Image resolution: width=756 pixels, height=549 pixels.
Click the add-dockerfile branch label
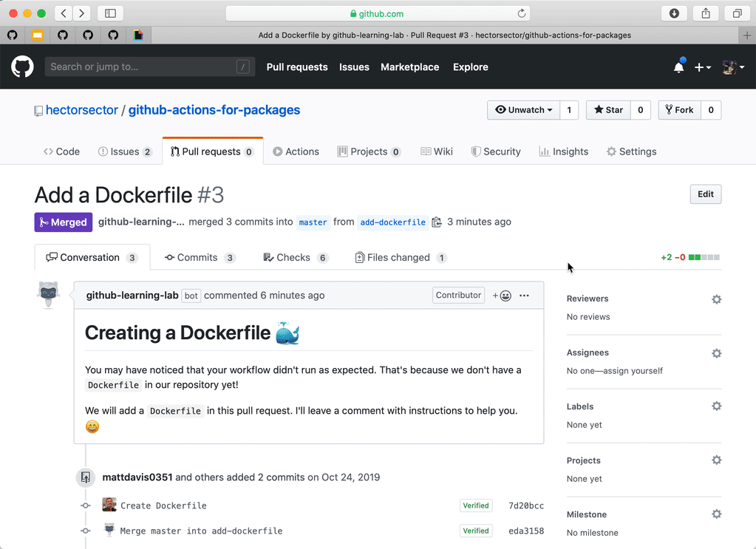(393, 222)
